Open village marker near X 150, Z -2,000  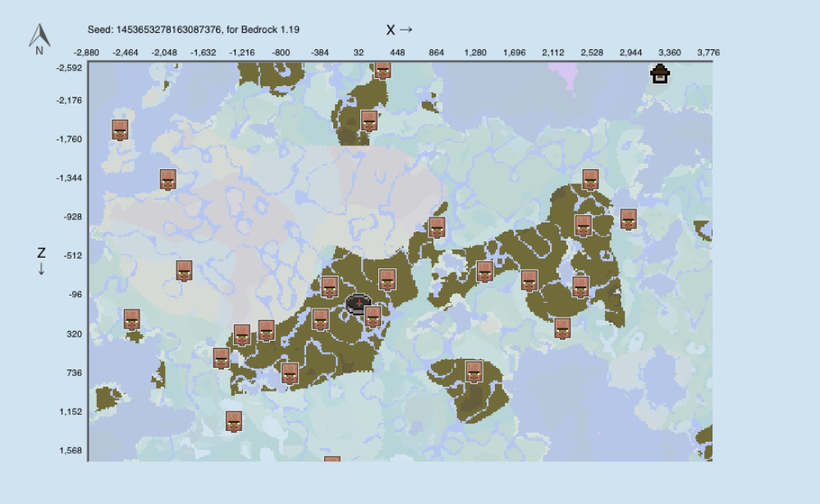pyautogui.click(x=369, y=121)
